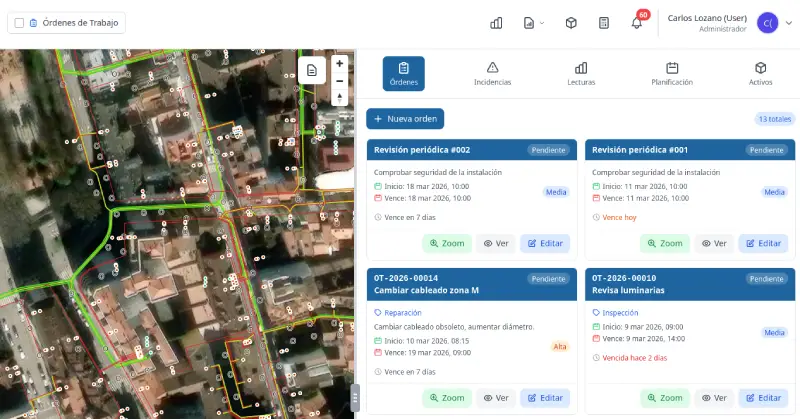Reset map orientation with compass button
The image size is (800, 419).
339,97
